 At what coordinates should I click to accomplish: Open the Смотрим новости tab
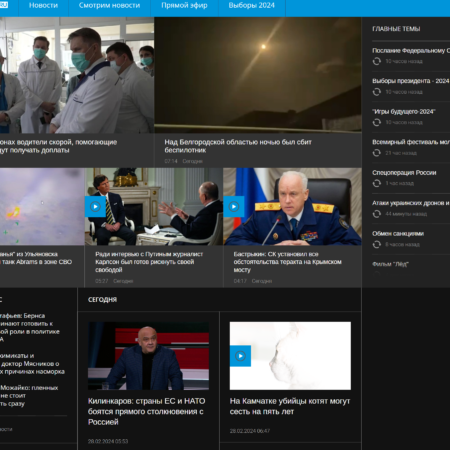coord(109,6)
